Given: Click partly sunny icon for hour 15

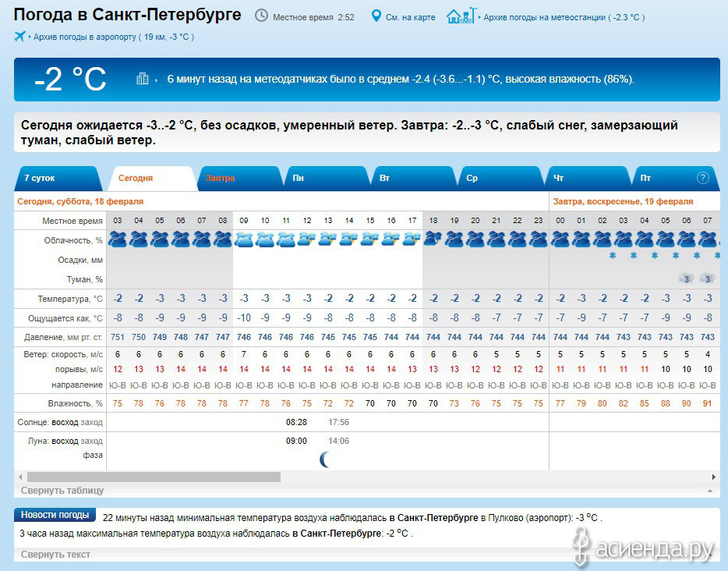Looking at the screenshot, I should pyautogui.click(x=370, y=239).
